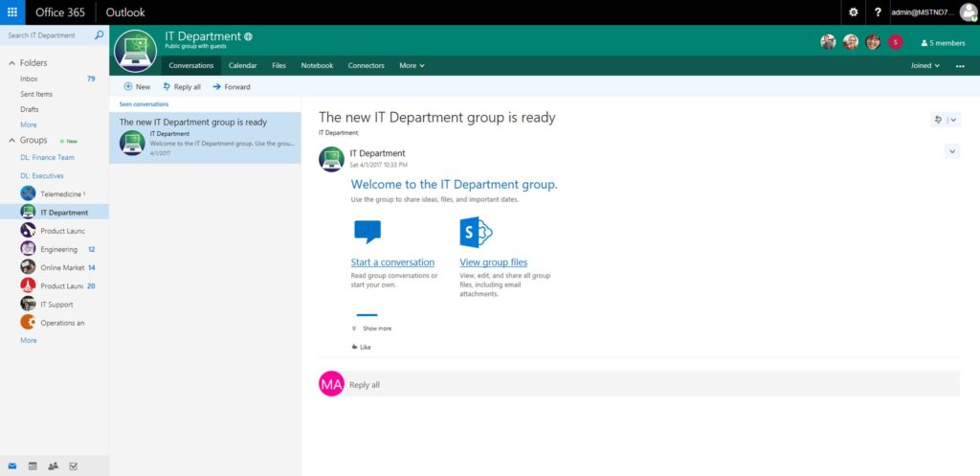Screen dimensions: 980x476
Task: Select the IT Department group ready conversation
Action: click(205, 138)
